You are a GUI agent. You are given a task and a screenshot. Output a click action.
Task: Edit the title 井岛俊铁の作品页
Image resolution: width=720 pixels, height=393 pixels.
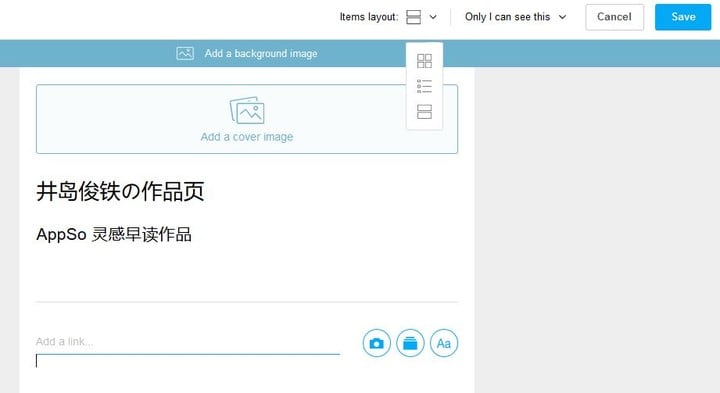pyautogui.click(x=120, y=191)
